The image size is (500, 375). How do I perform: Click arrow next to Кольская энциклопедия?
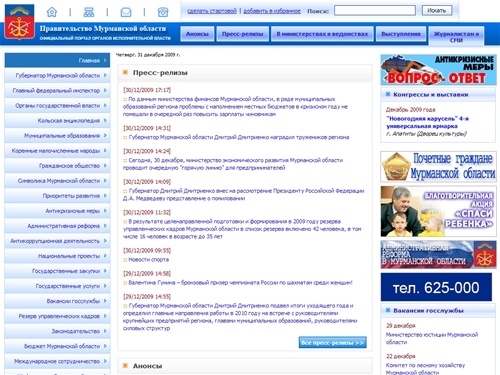point(105,120)
